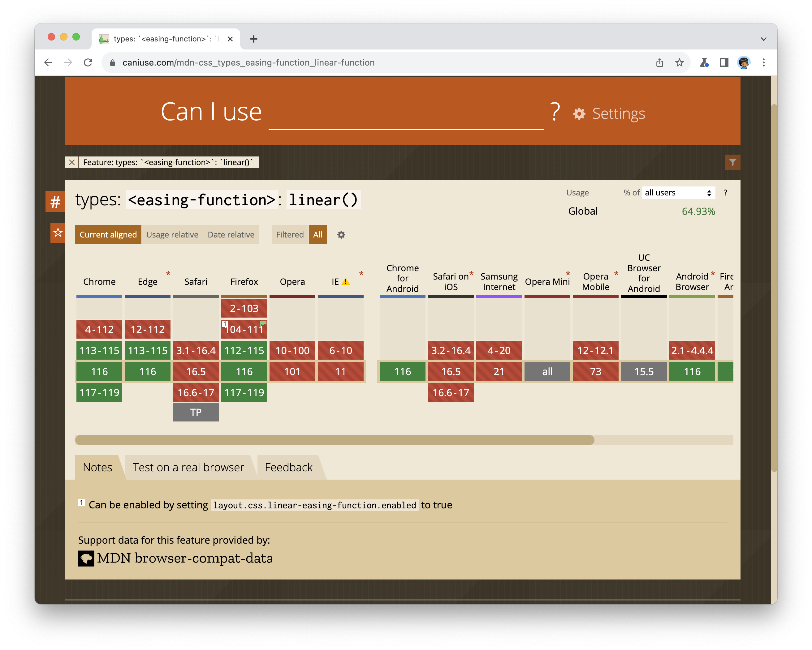
Task: Switch to the Test on a real browser tab
Action: (x=188, y=467)
